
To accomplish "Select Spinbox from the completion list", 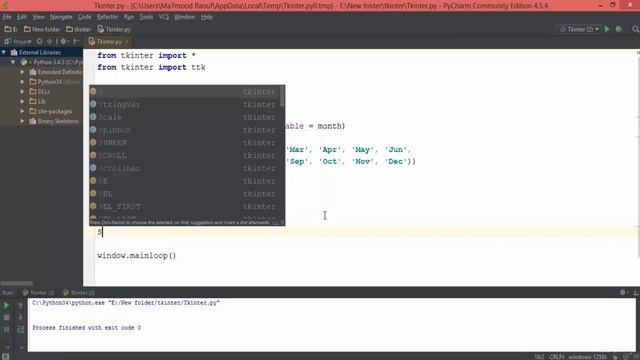I will (187, 130).
